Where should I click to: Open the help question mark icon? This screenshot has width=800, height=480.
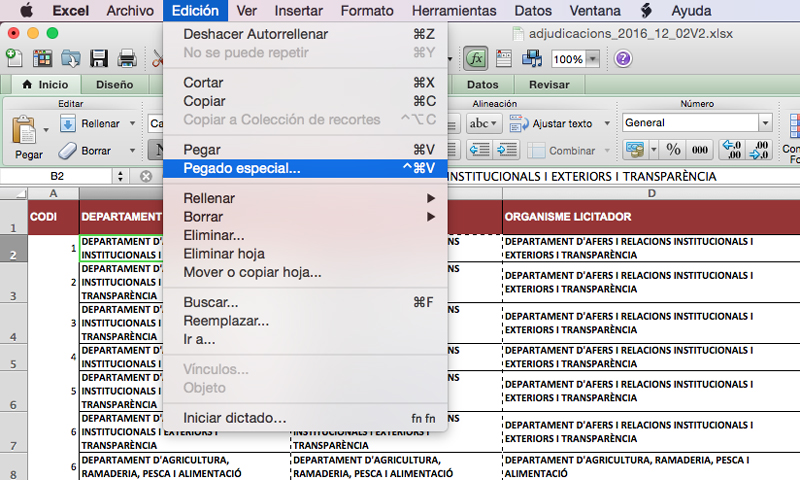point(623,59)
